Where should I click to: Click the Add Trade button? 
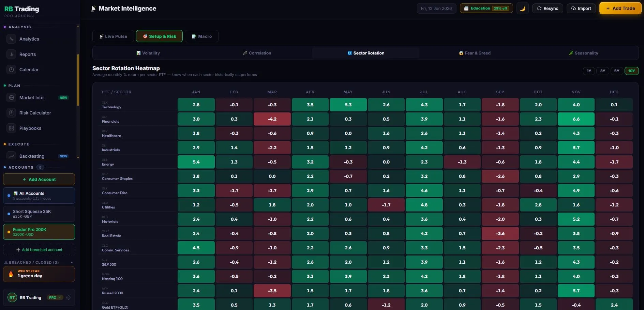coord(620,8)
